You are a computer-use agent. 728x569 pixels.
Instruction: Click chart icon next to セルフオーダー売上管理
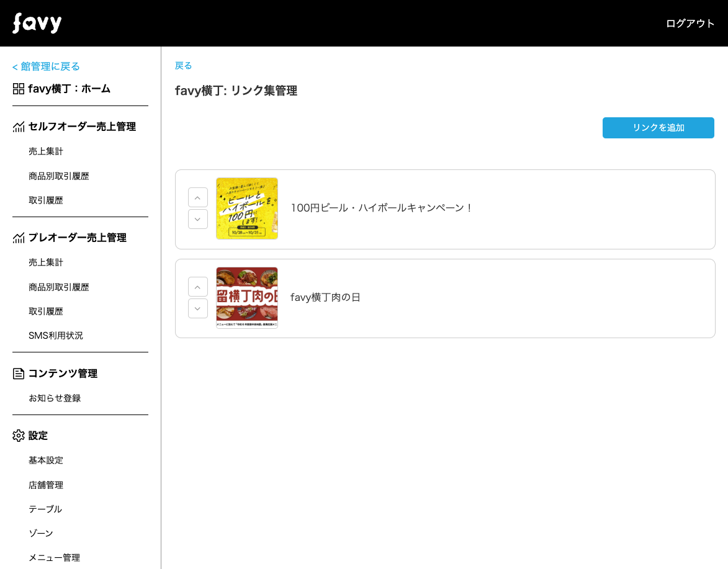click(x=19, y=127)
